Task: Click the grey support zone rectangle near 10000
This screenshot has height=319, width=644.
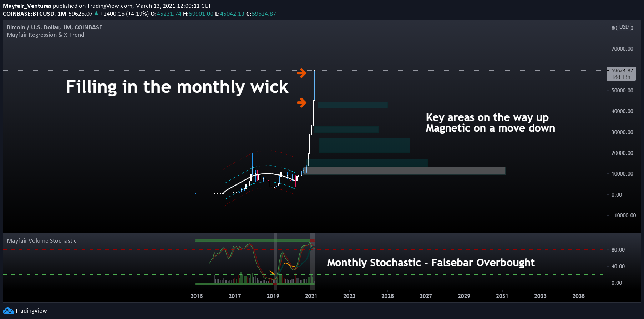Action: tap(405, 171)
